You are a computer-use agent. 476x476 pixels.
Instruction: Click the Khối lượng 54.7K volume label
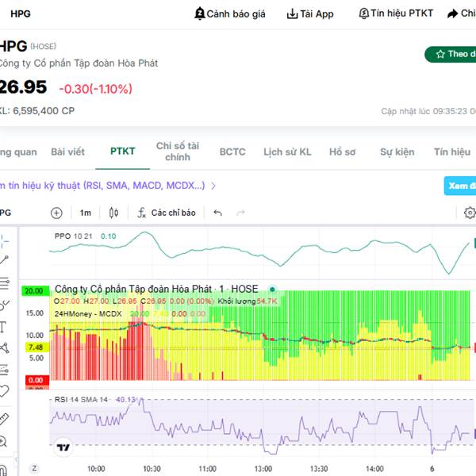coord(248,301)
